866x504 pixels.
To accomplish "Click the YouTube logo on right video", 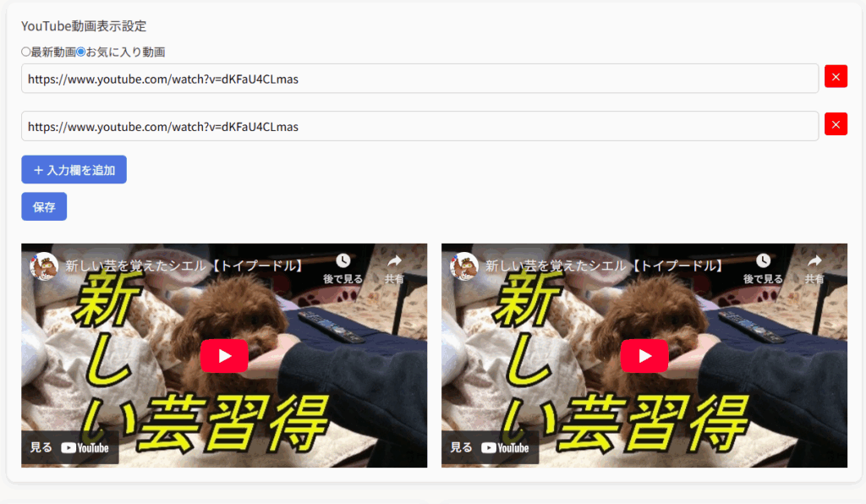I will pyautogui.click(x=505, y=448).
